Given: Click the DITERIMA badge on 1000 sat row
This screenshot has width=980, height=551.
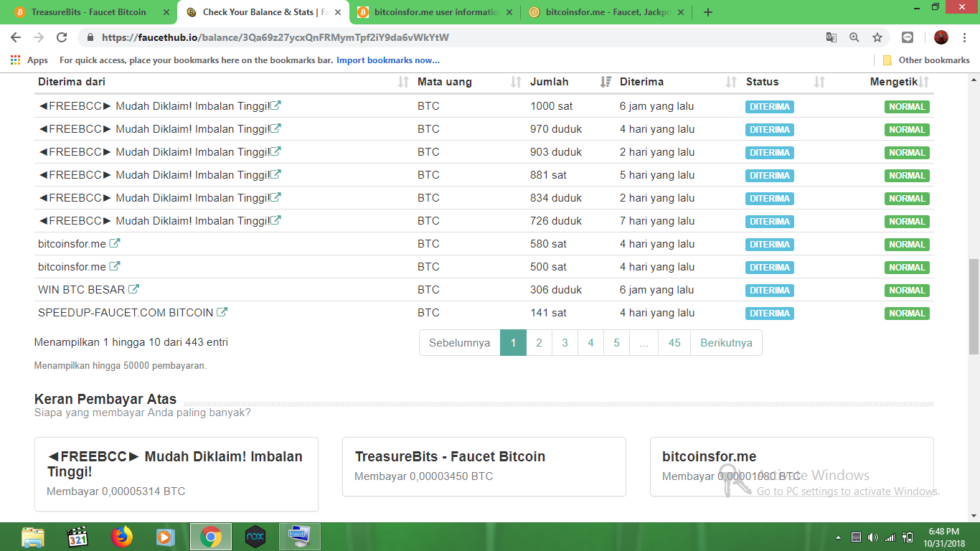Looking at the screenshot, I should click(x=769, y=107).
